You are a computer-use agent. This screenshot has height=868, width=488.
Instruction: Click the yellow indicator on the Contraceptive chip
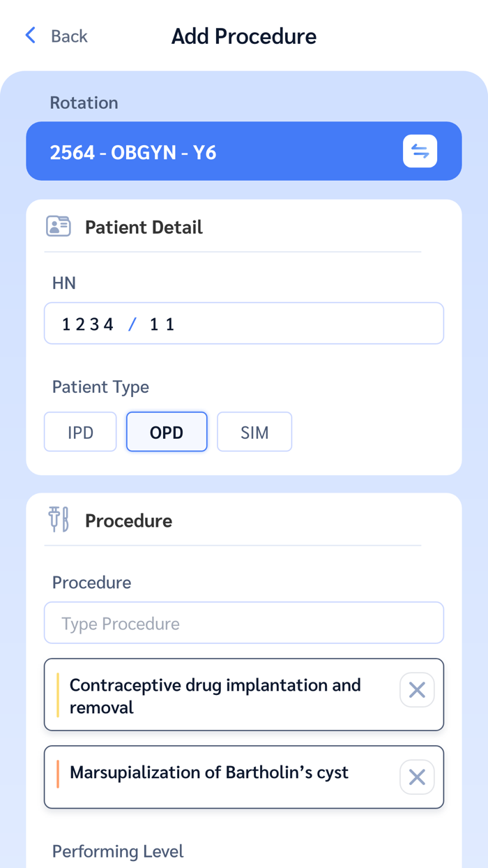(58, 694)
